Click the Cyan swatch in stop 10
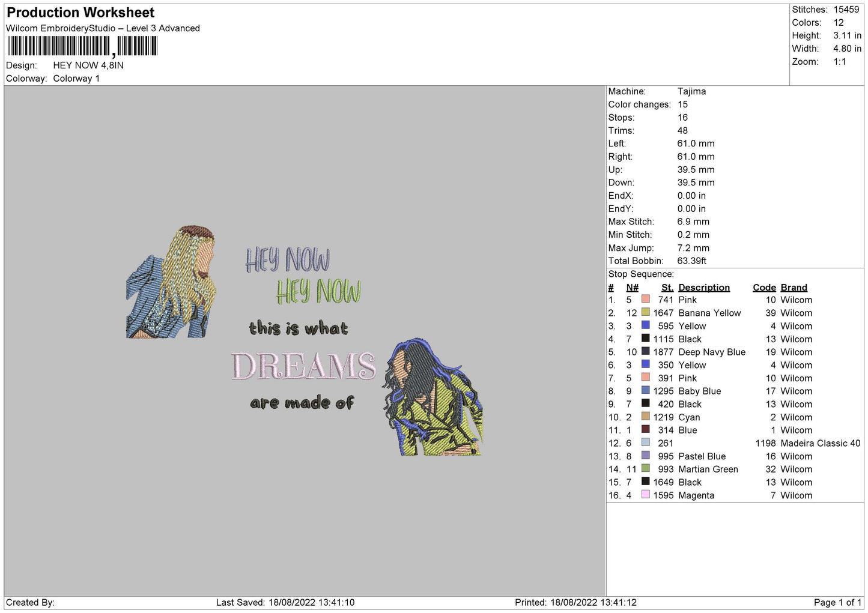 645,417
